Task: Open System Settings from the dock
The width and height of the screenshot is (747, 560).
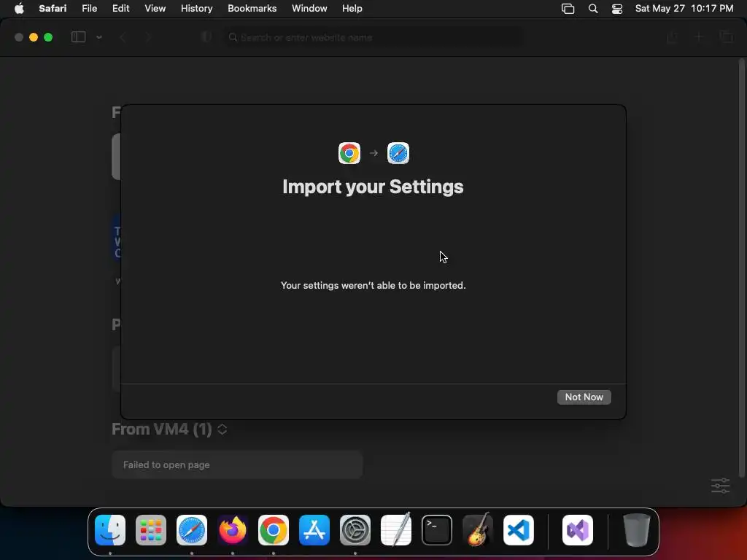Action: tap(355, 530)
